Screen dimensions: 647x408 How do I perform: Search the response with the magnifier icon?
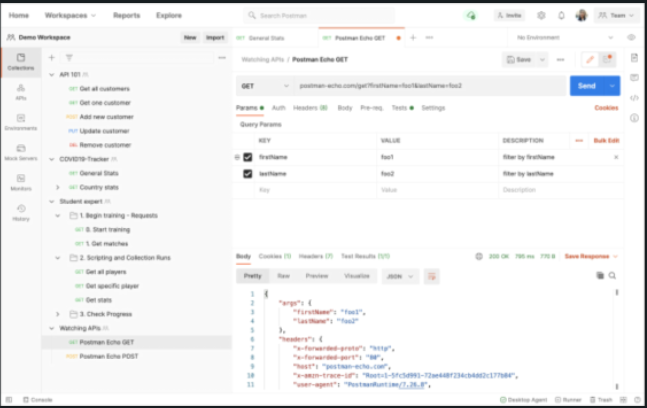pyautogui.click(x=612, y=276)
